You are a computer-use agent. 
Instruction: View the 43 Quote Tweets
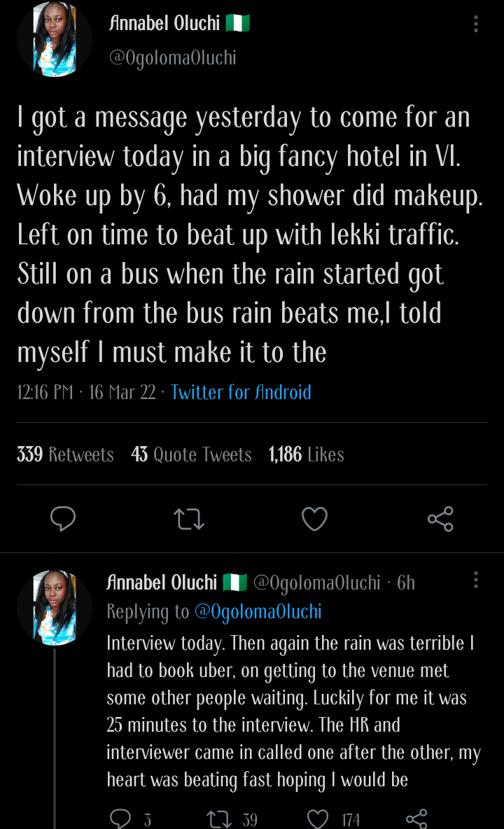click(x=191, y=454)
